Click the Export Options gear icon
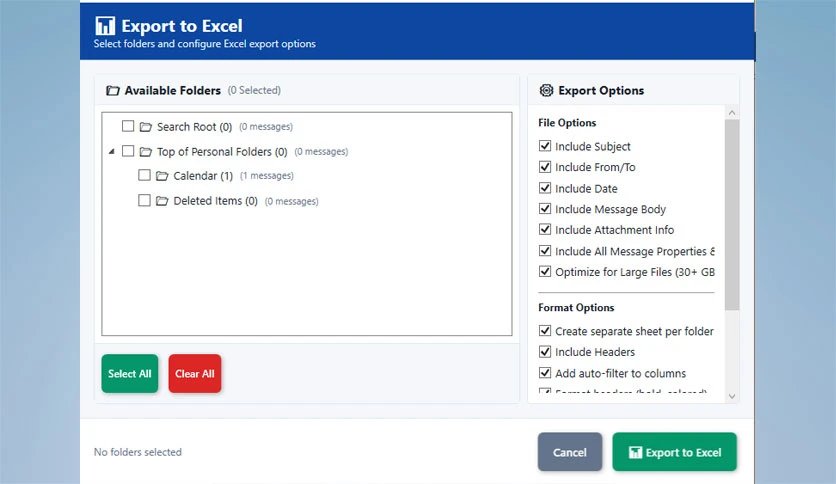Screen dimensions: 836x484 546,90
